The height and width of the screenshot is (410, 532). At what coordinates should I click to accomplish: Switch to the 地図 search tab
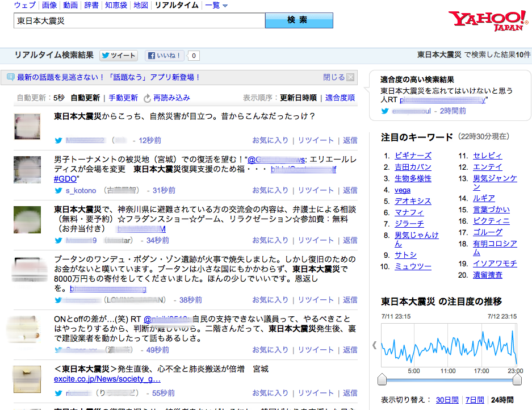pos(141,5)
